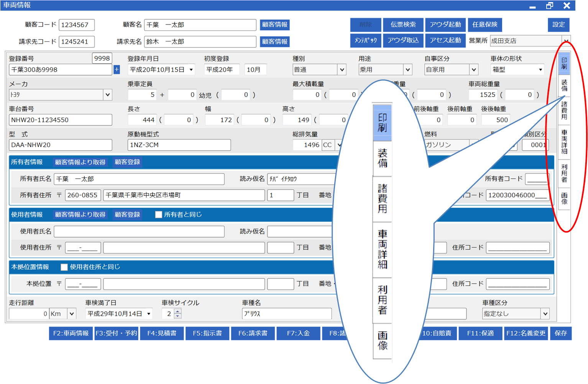The image size is (588, 384).
Task: Open F6:請求書
Action: (253, 333)
